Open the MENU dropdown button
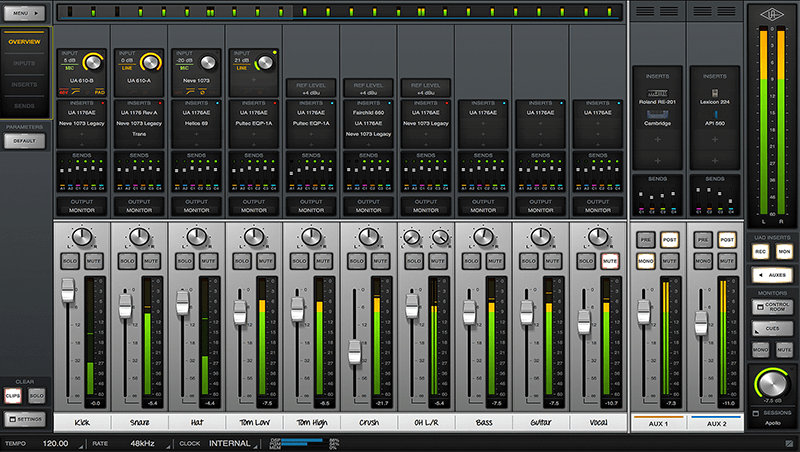Image resolution: width=800 pixels, height=452 pixels. [24, 13]
